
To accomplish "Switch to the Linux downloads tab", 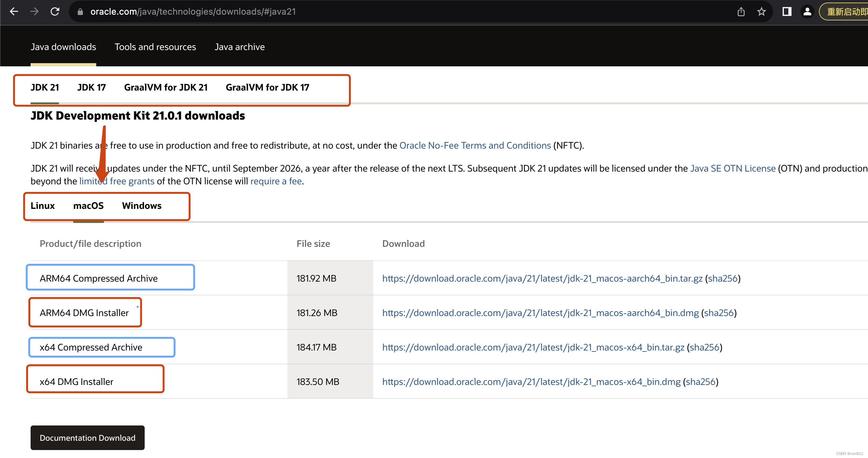I will tap(42, 206).
